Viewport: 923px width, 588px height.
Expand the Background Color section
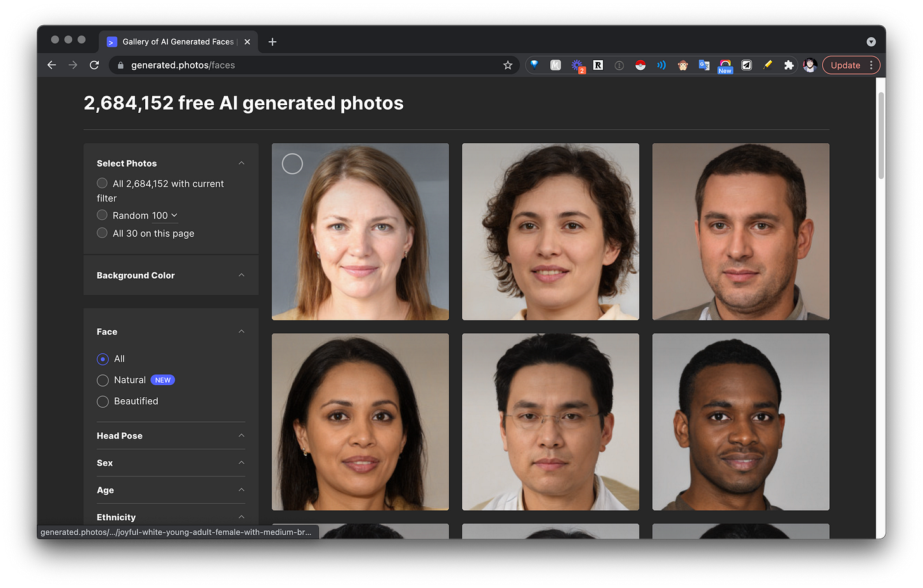pyautogui.click(x=242, y=275)
